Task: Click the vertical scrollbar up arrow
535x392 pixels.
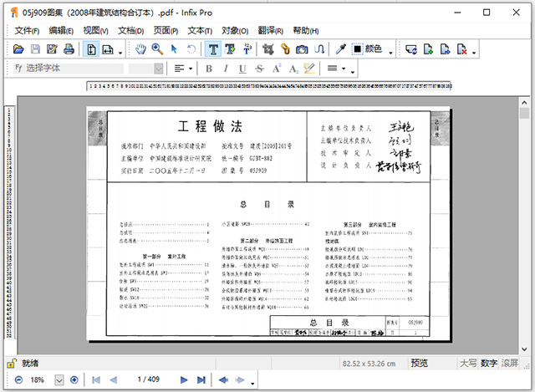Action: click(x=524, y=102)
